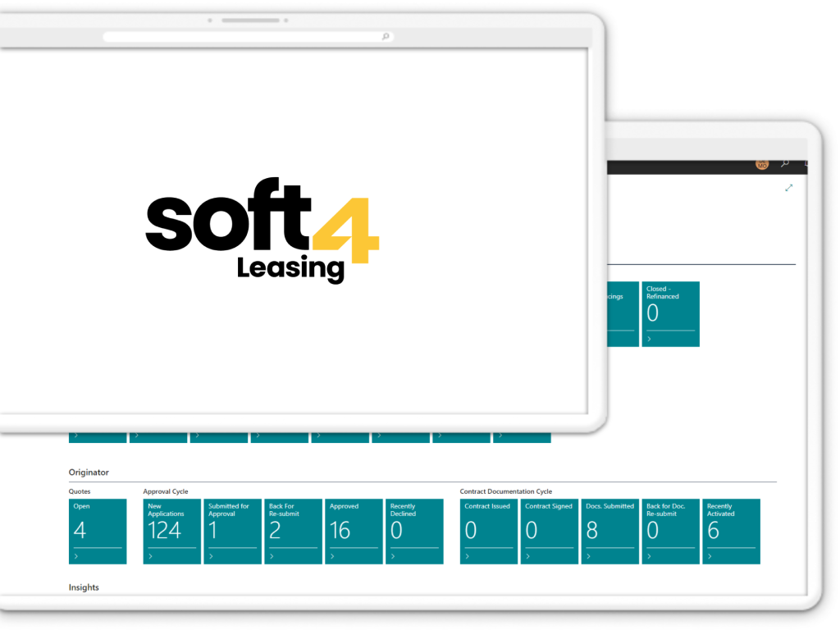Click the Contract Issued tile

(x=489, y=531)
